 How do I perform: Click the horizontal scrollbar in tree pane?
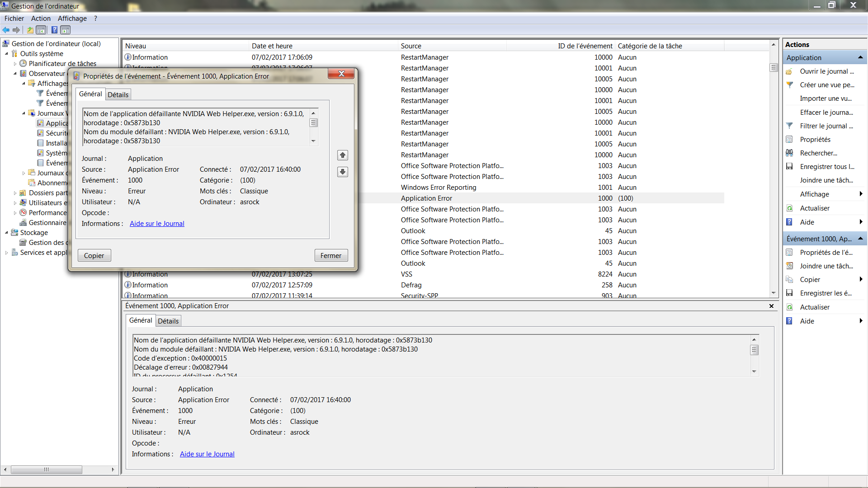pyautogui.click(x=46, y=470)
